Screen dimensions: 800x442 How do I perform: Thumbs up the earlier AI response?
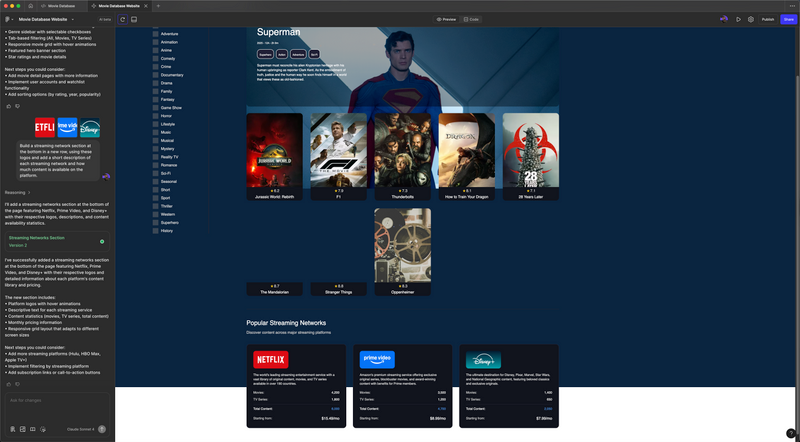pos(9,106)
